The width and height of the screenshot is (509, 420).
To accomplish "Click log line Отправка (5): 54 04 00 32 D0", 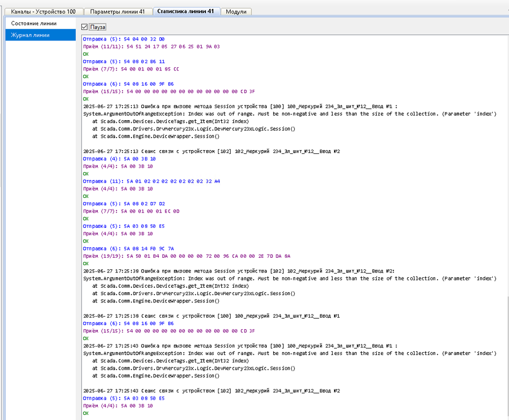I will pyautogui.click(x=123, y=39).
